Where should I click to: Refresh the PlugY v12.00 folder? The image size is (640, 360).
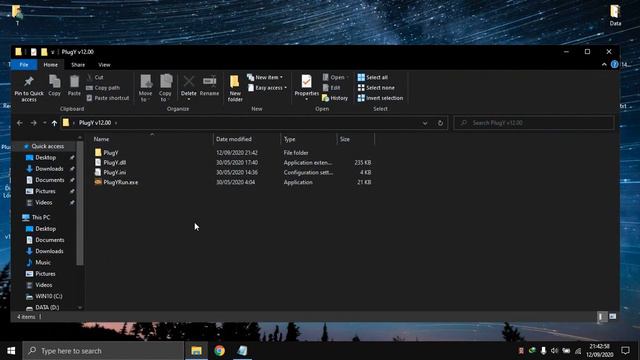(x=440, y=123)
